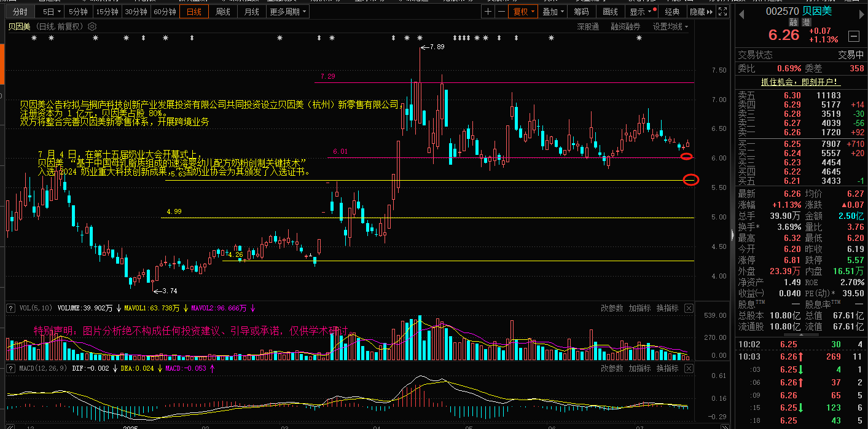Select 日线 daily period

(194, 12)
